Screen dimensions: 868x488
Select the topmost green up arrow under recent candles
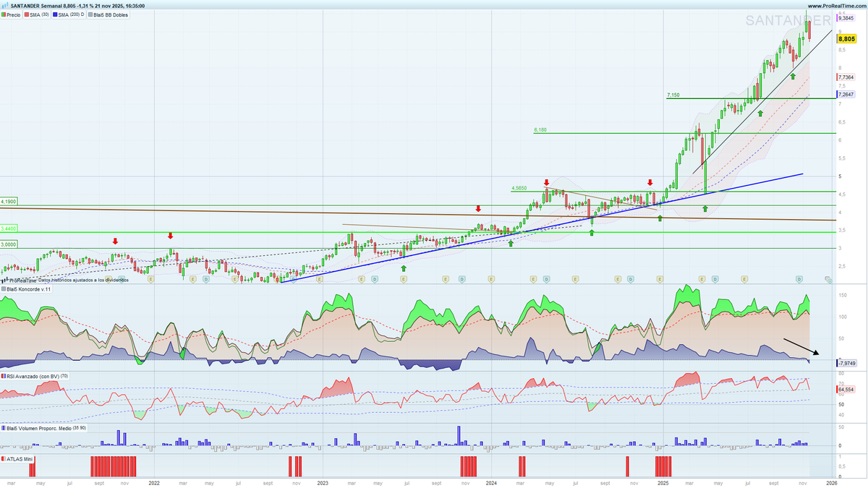point(793,76)
